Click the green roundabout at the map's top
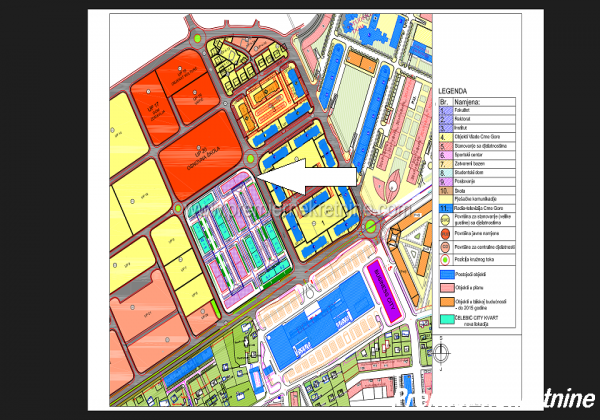Image resolution: width=600 pixels, height=420 pixels. 200,40
